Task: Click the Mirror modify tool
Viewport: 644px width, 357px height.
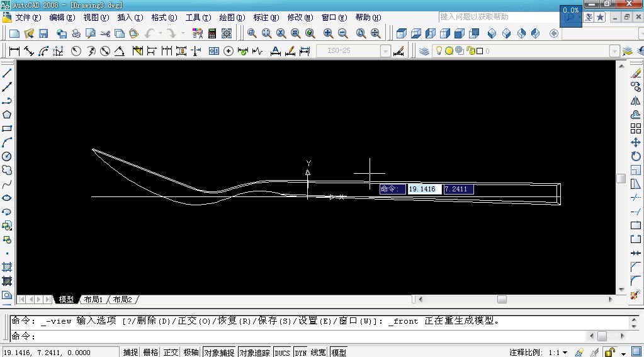Action: click(635, 101)
